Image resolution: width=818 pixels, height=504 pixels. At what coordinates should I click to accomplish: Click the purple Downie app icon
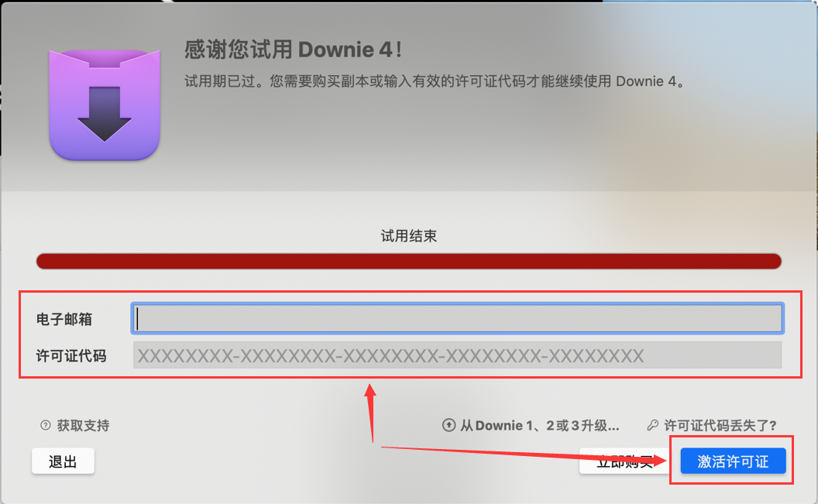click(105, 105)
